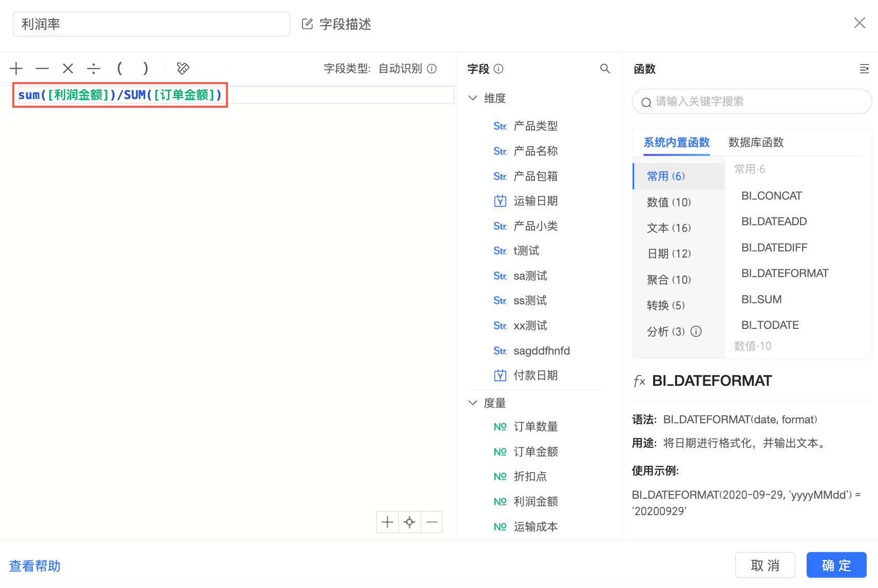Select the 日期 (12) function category
Screen dimensions: 878x588
pos(669,253)
